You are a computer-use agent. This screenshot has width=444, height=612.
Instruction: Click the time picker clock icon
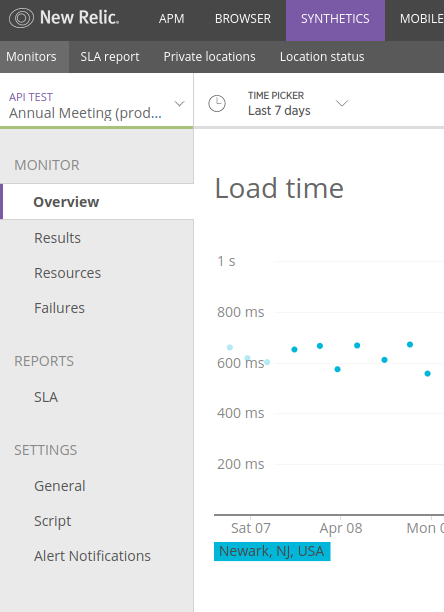pos(217,103)
